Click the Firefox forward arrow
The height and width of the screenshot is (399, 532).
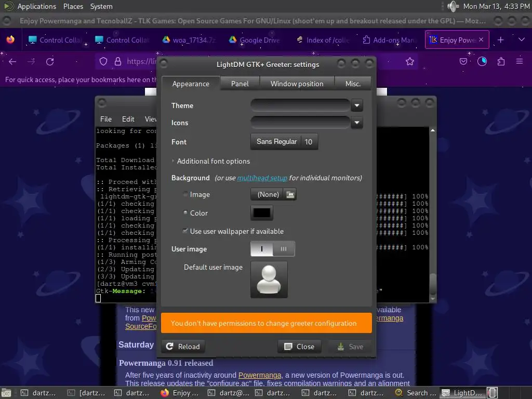[31, 61]
